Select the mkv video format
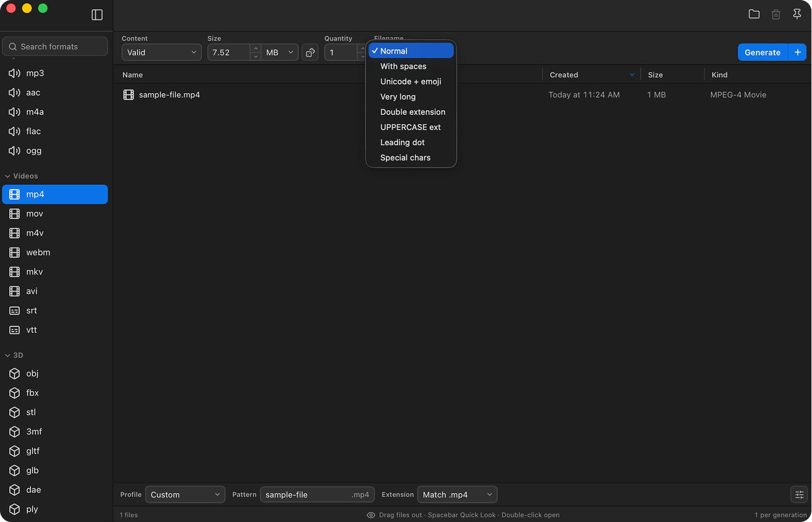Screen dimensions: 812x522 point(55,272)
